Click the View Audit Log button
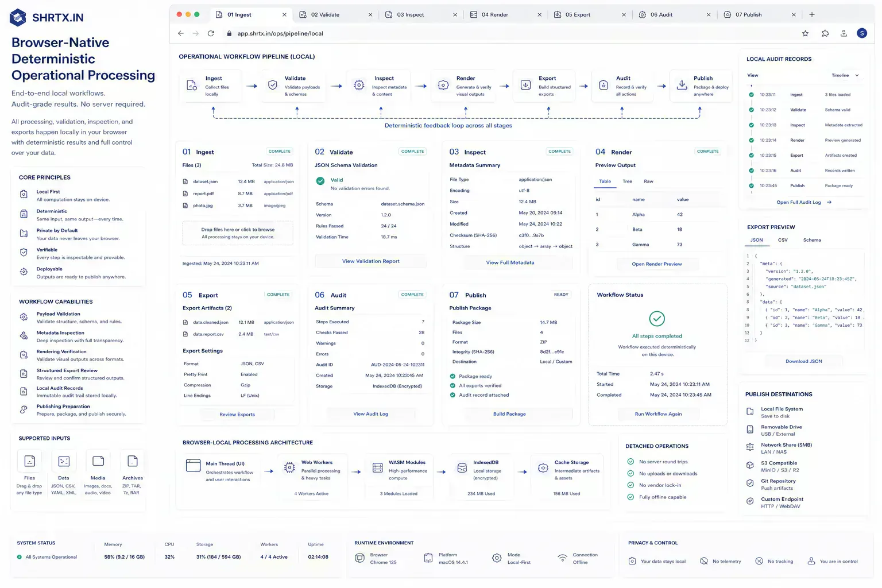Screen dimensions: 882x588 (x=370, y=413)
